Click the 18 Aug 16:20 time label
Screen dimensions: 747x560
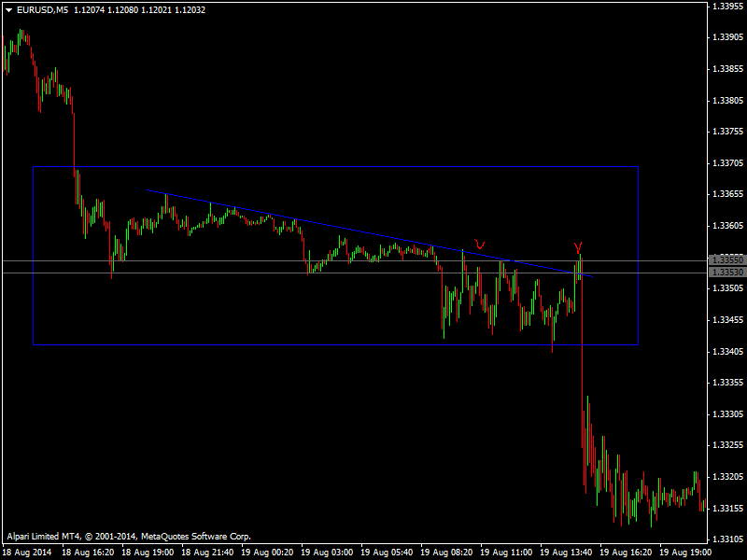pos(88,553)
